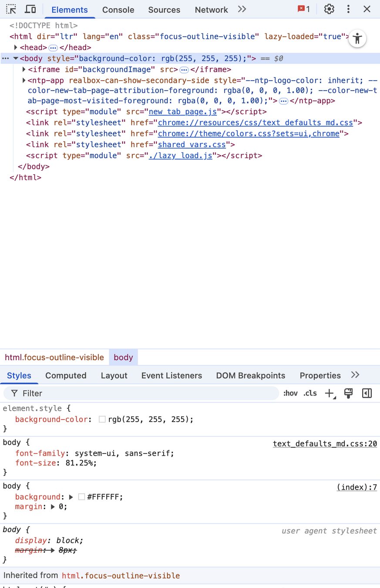Open color picker for #FFFFFF swatch

click(x=81, y=497)
